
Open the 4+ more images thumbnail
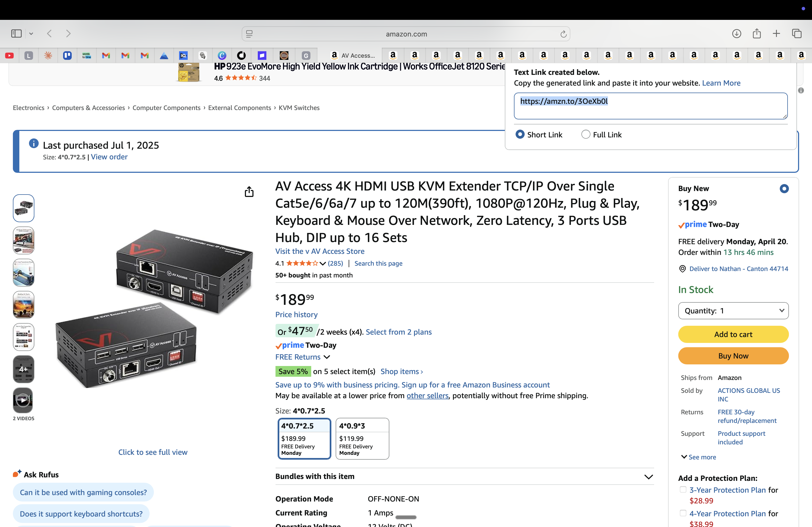[x=24, y=369]
